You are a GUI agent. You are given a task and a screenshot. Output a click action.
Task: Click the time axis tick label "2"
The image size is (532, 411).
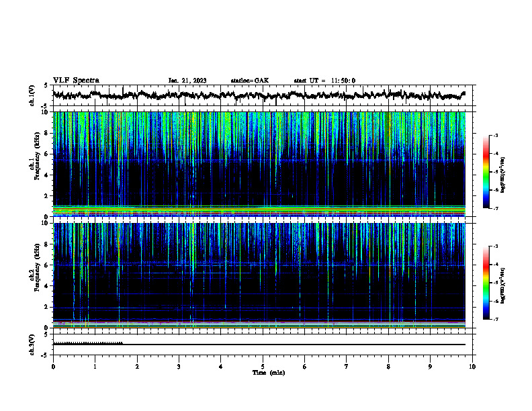pos(137,367)
